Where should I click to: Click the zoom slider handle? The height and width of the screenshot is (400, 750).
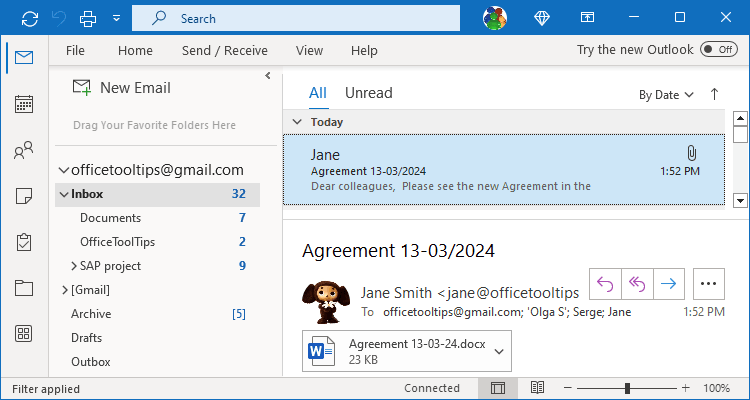click(627, 388)
